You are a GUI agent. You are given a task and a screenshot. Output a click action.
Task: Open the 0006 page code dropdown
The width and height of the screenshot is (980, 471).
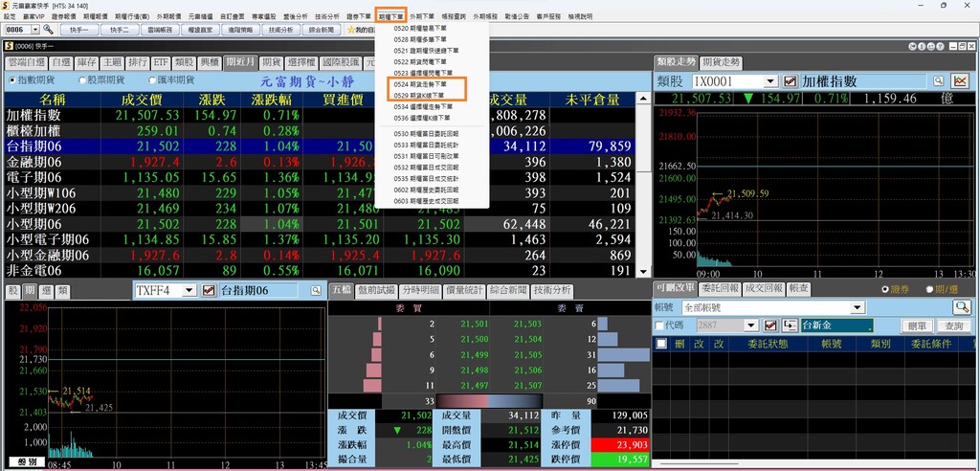tap(35, 30)
